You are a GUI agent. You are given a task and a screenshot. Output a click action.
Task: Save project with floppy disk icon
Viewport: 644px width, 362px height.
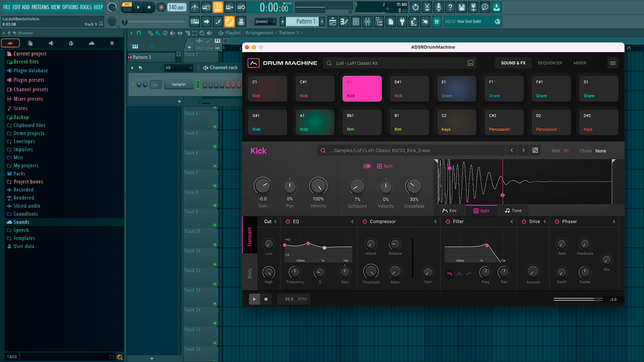[462, 7]
